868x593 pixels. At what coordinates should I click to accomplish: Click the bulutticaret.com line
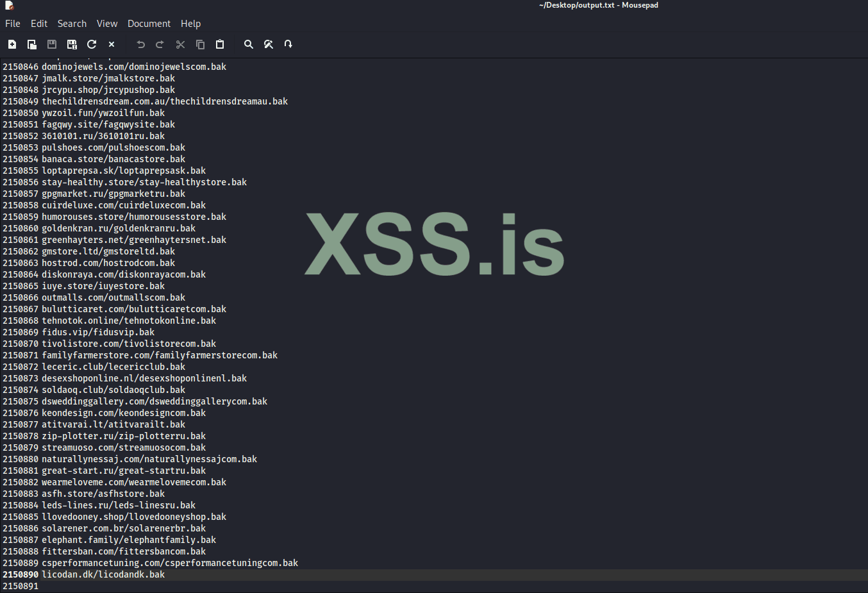[134, 309]
